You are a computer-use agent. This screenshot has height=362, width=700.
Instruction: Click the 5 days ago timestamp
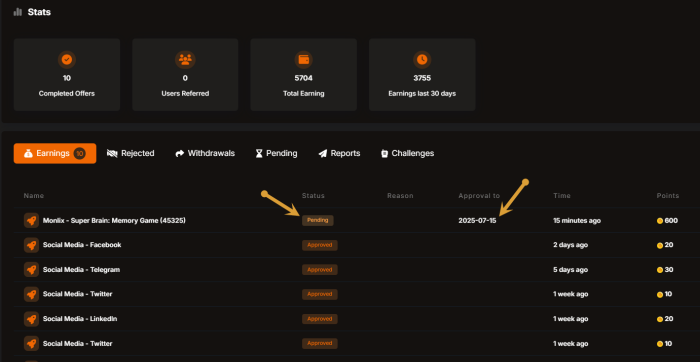tap(571, 270)
